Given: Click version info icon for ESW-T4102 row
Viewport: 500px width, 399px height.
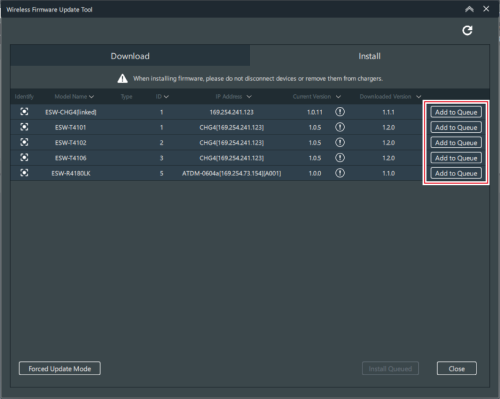Looking at the screenshot, I should point(340,142).
